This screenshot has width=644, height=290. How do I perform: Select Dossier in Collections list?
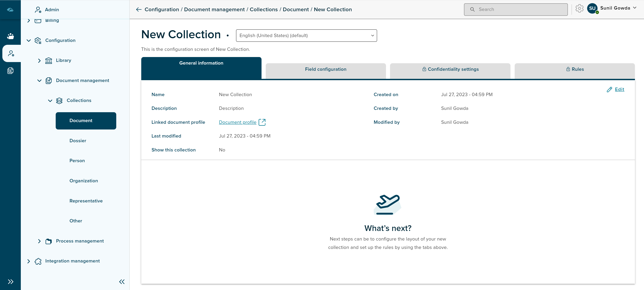pos(78,141)
